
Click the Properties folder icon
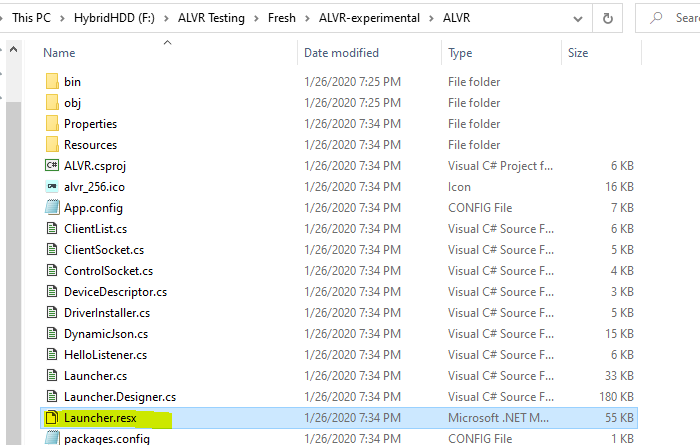(52, 124)
